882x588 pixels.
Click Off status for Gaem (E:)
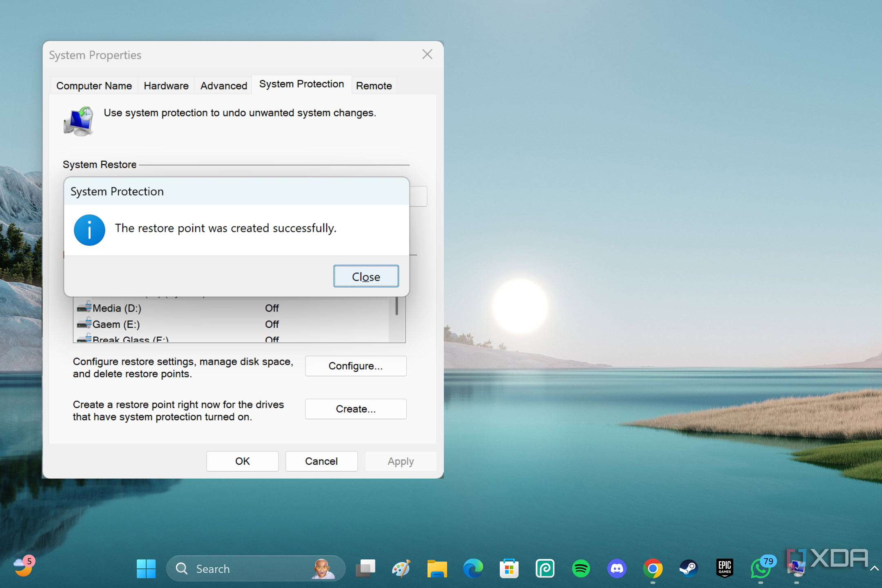coord(272,324)
